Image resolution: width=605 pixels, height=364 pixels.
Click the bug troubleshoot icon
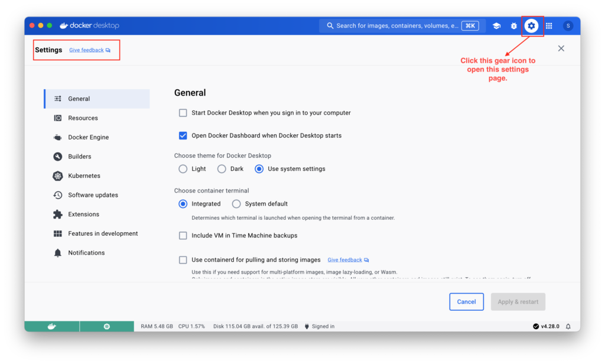(513, 26)
